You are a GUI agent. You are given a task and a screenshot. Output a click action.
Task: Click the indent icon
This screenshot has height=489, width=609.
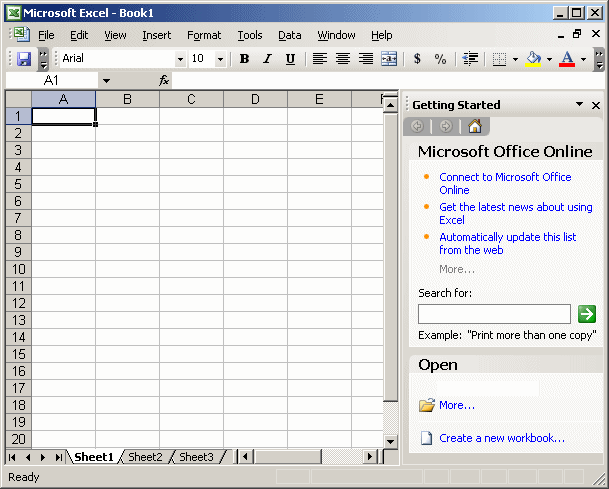click(470, 59)
